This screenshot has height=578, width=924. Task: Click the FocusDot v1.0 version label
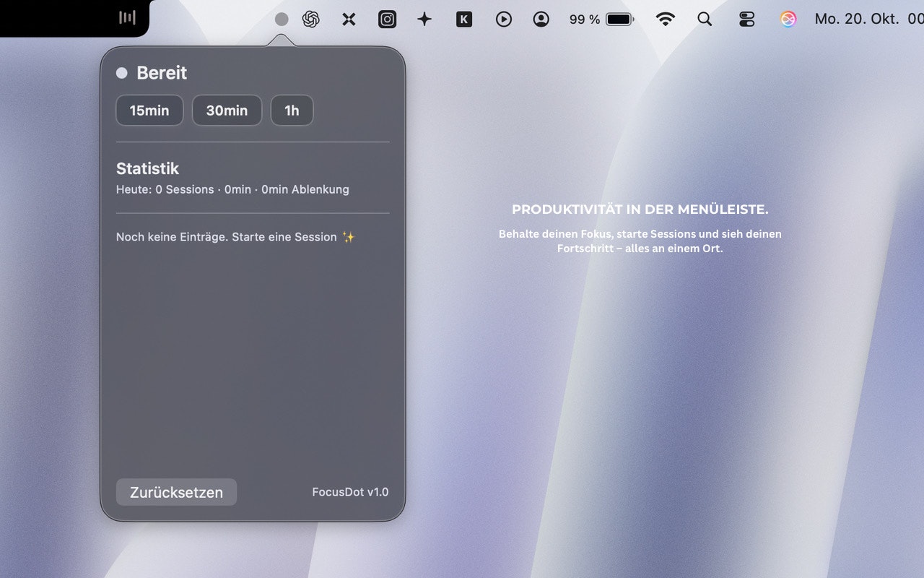click(350, 491)
